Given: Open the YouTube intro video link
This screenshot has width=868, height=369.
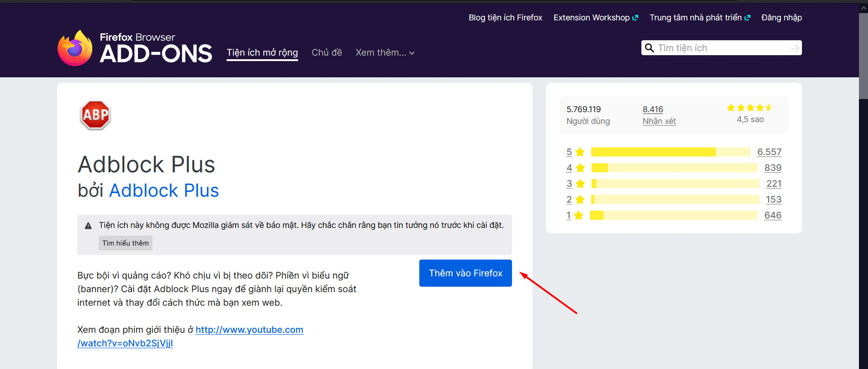Looking at the screenshot, I should click(190, 336).
